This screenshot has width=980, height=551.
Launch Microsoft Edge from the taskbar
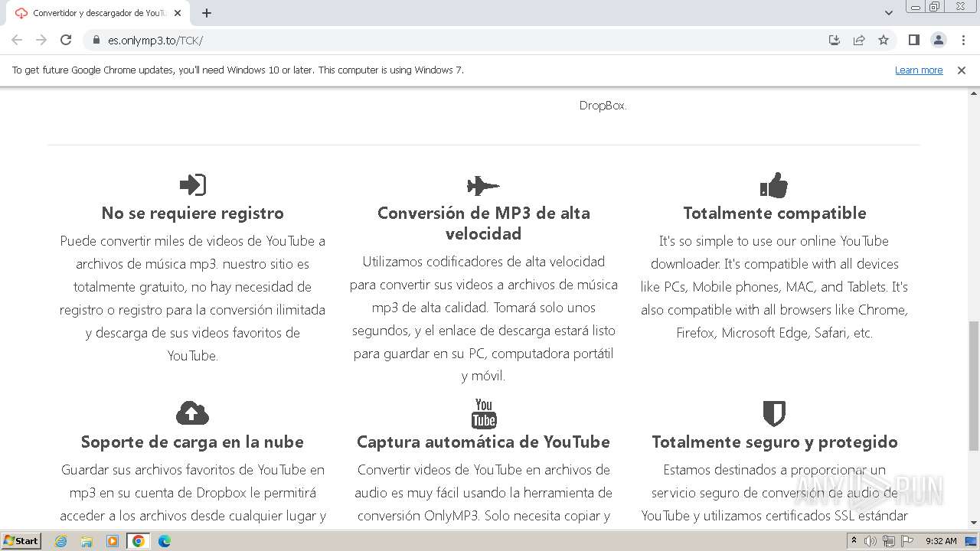(x=165, y=541)
